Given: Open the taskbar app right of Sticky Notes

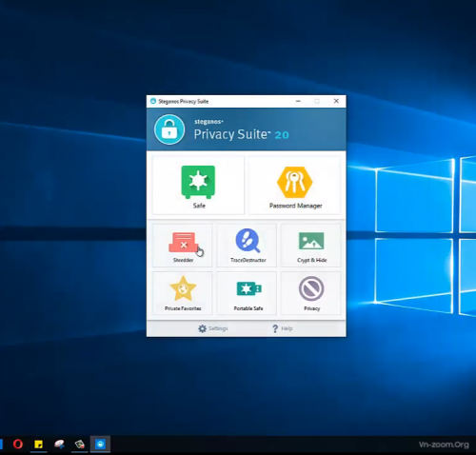Looking at the screenshot, I should 59,444.
